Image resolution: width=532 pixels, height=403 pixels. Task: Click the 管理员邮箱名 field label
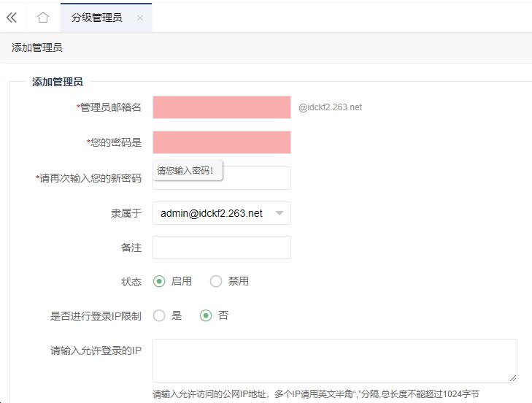[109, 107]
